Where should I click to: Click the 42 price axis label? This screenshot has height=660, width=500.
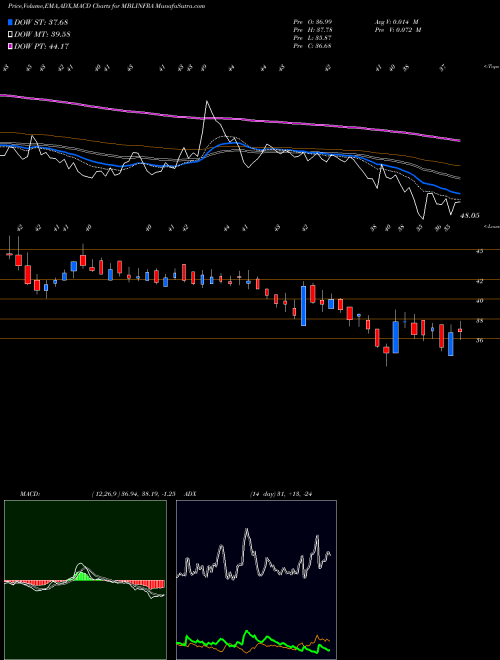click(x=479, y=281)
